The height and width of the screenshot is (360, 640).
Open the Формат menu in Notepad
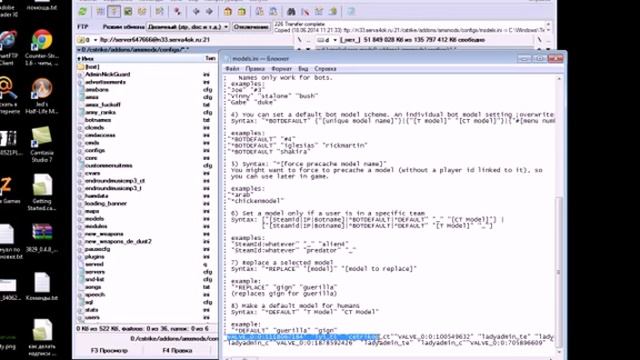[282, 69]
